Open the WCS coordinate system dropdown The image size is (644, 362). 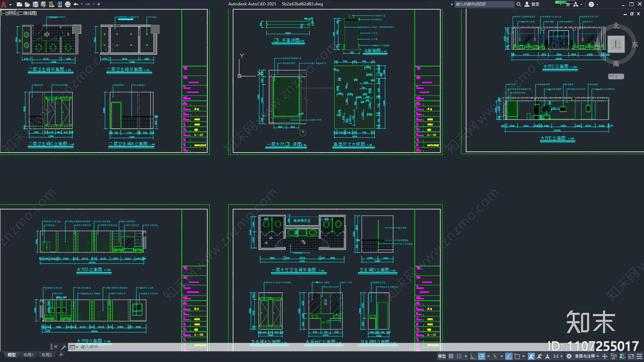click(616, 76)
